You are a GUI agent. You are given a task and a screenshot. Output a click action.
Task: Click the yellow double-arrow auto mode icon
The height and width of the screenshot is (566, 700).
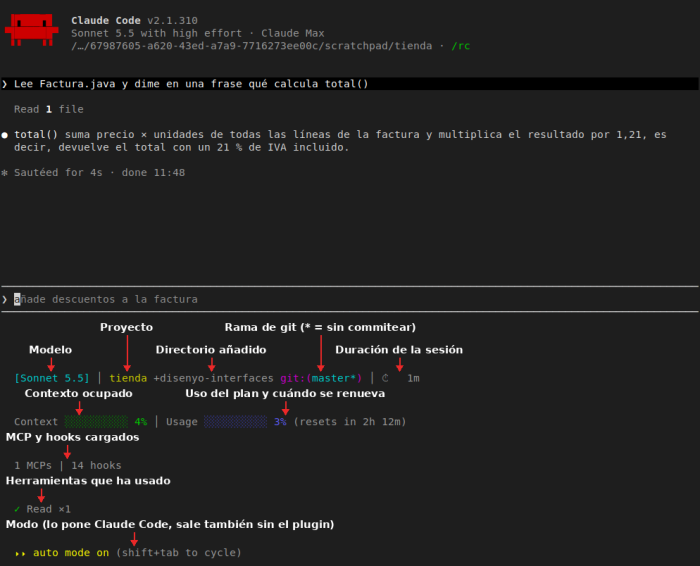(x=20, y=554)
